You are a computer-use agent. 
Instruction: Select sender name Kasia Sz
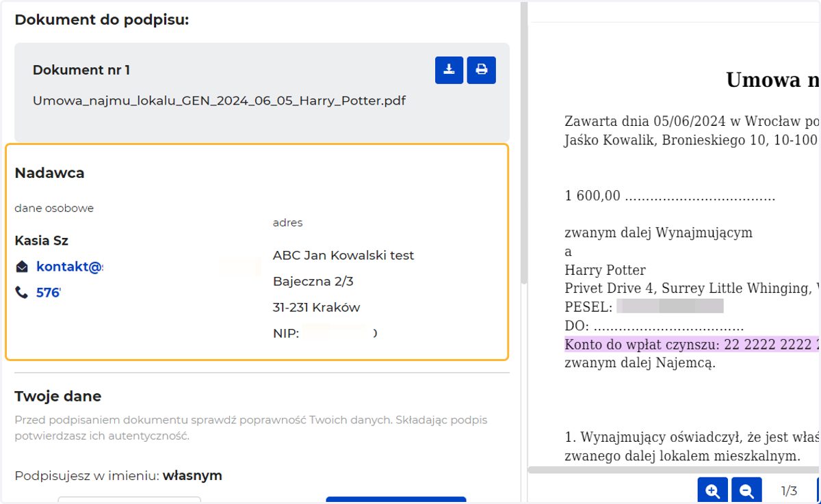tap(41, 241)
